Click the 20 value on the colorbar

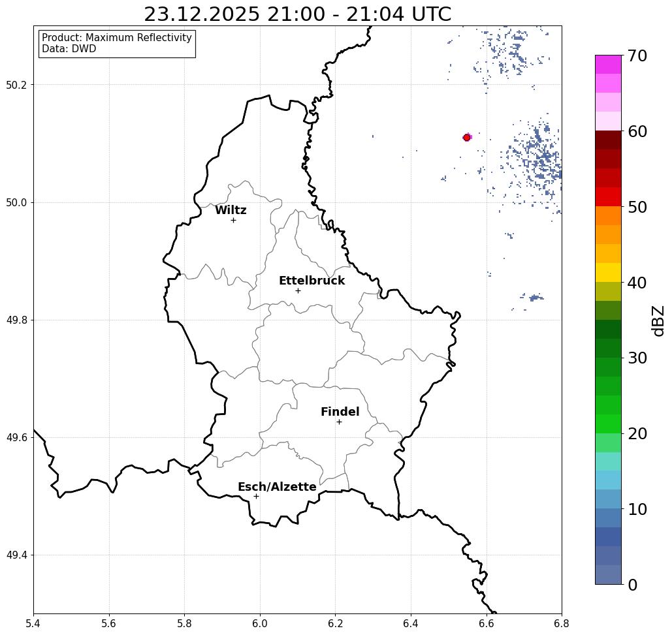[637, 434]
